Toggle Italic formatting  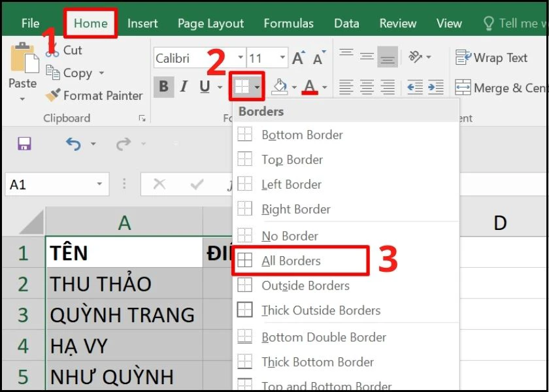(x=184, y=86)
